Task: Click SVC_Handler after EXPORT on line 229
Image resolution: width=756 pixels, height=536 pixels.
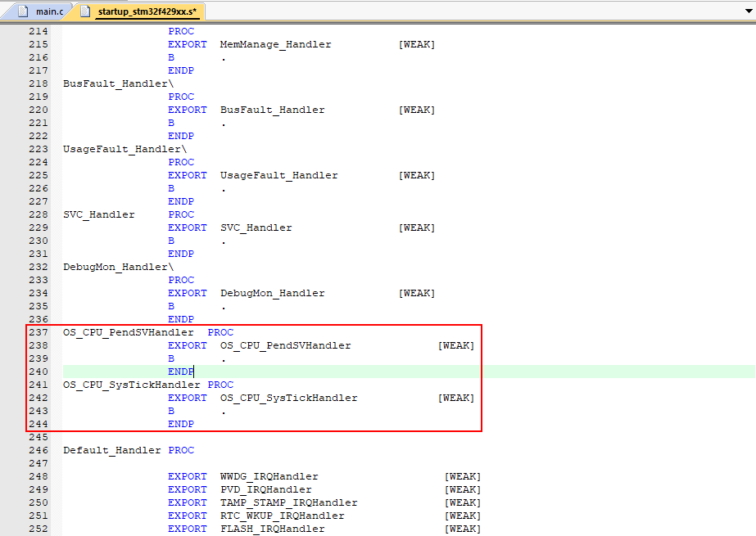Action: click(x=256, y=227)
